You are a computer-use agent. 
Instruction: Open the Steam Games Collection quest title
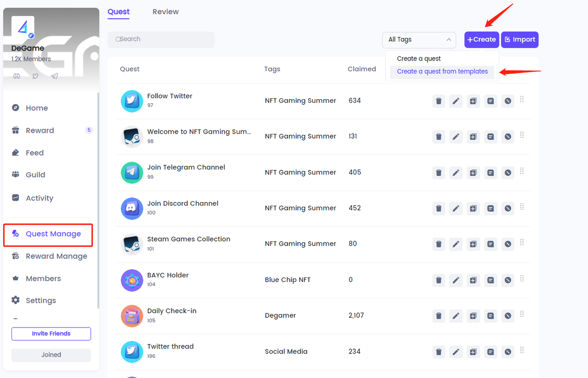pyautogui.click(x=189, y=239)
